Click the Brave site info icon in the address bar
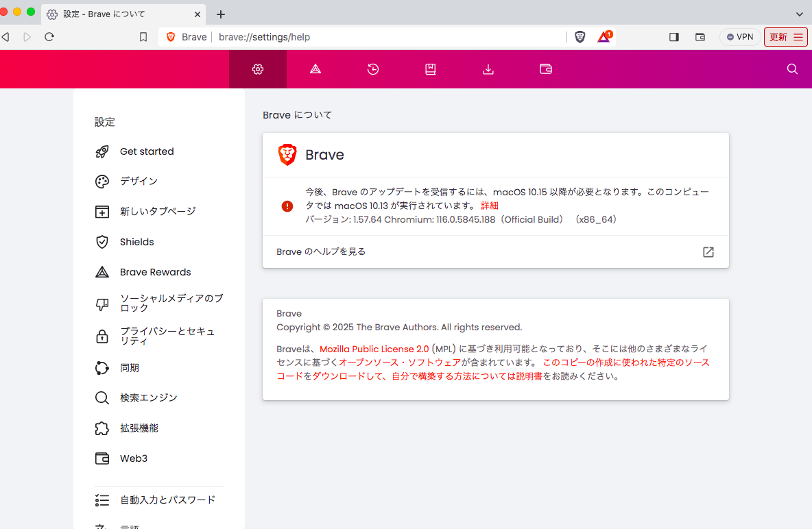The height and width of the screenshot is (529, 812). 187,37
